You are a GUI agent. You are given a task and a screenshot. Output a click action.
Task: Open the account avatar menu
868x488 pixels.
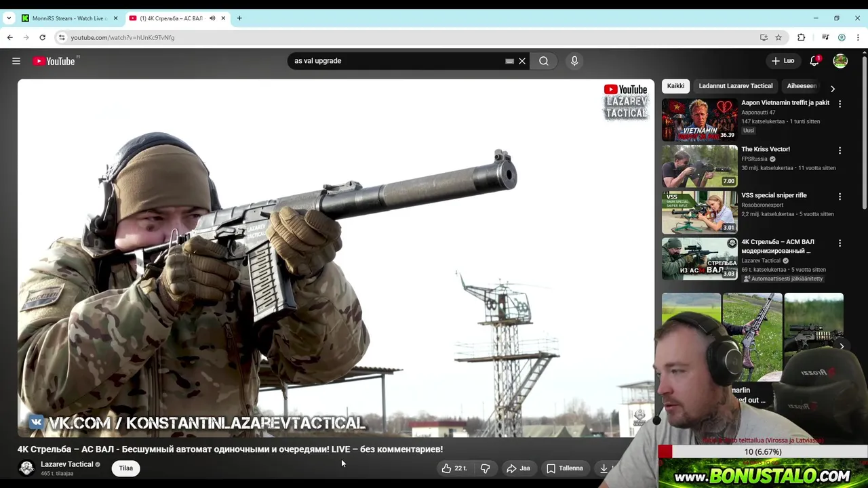[840, 61]
